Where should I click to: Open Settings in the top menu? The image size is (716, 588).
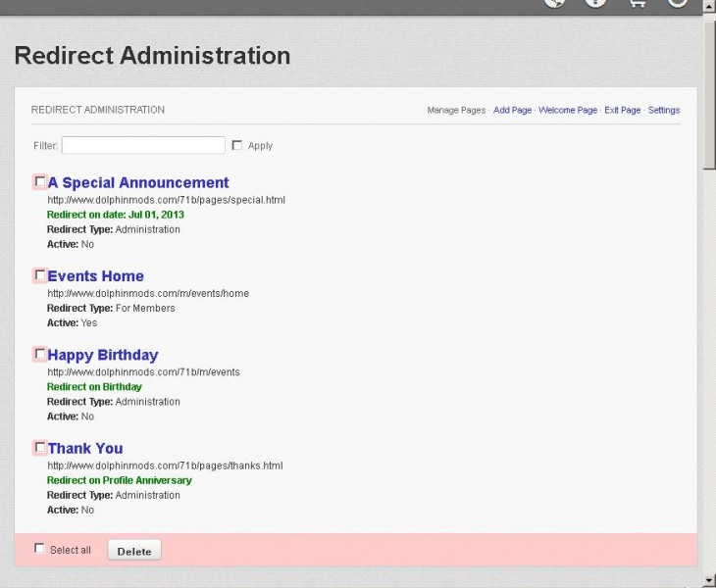tap(663, 110)
